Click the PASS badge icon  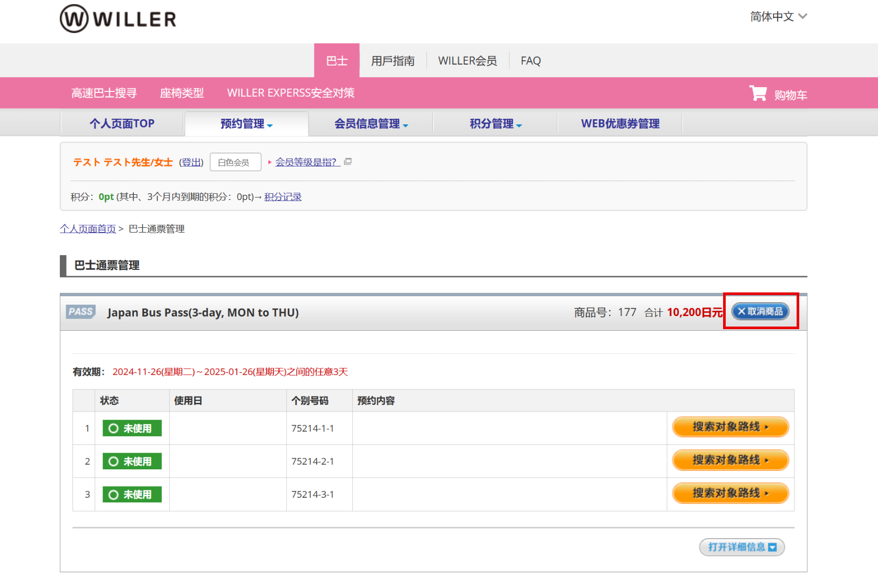[x=81, y=312]
